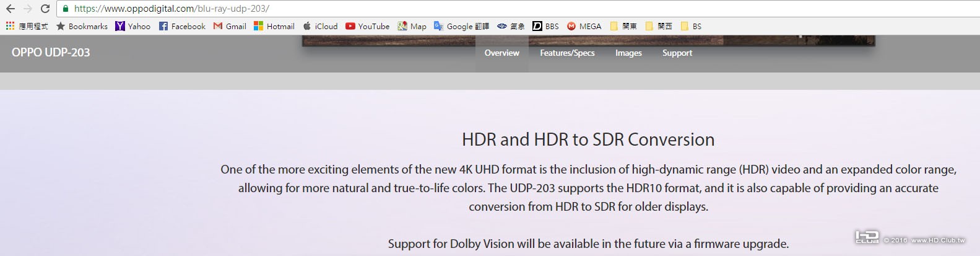
Task: Open the Hotmail bookmark
Action: pyautogui.click(x=274, y=26)
